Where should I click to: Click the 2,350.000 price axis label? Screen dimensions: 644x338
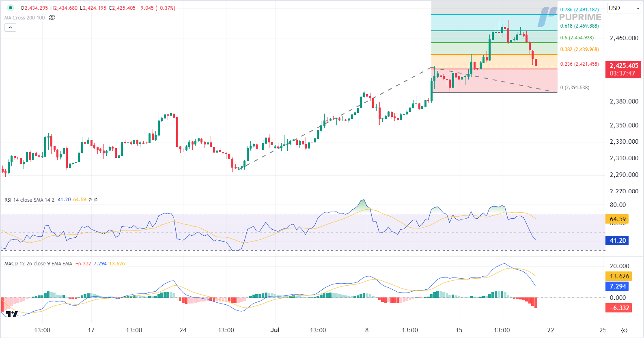624,125
